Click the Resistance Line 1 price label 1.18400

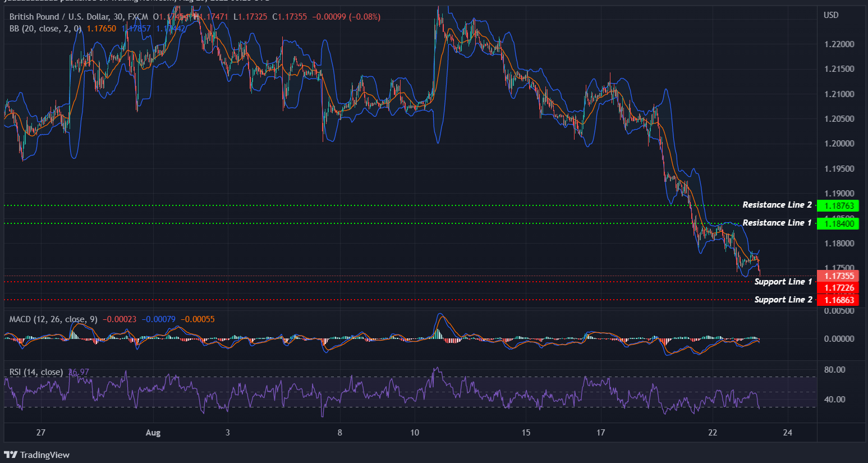coord(838,223)
